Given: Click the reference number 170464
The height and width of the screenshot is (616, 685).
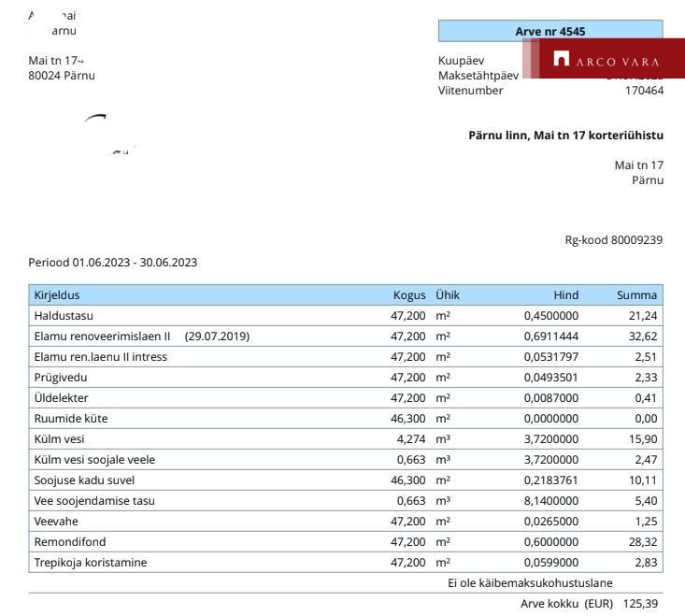Looking at the screenshot, I should [644, 91].
